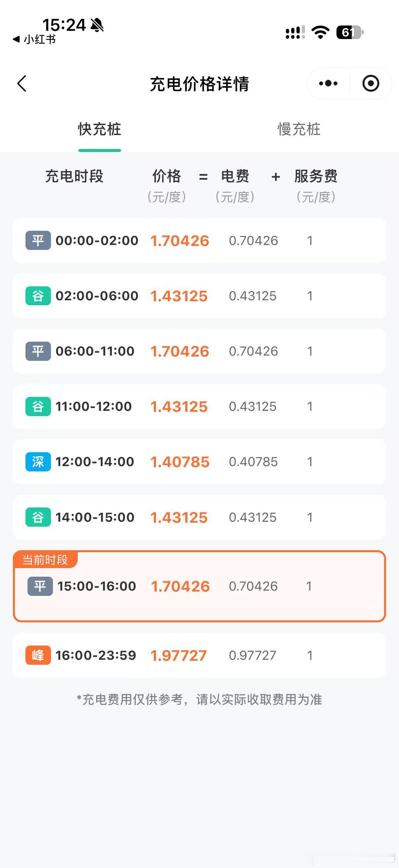Tap the battery indicator in status bar
The width and height of the screenshot is (399, 868).
pyautogui.click(x=350, y=32)
